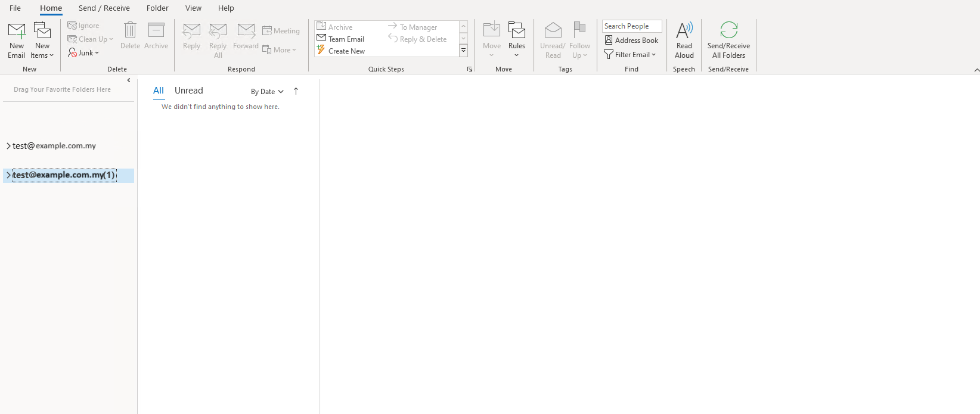Open the Help ribbon tab
Screen dimensions: 980x414
coord(226,8)
